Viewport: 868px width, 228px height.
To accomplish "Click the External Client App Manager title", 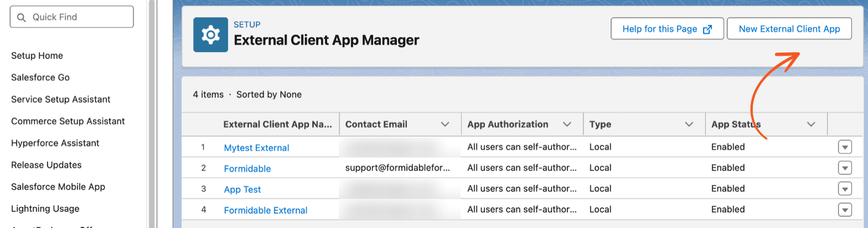I will pyautogui.click(x=326, y=40).
